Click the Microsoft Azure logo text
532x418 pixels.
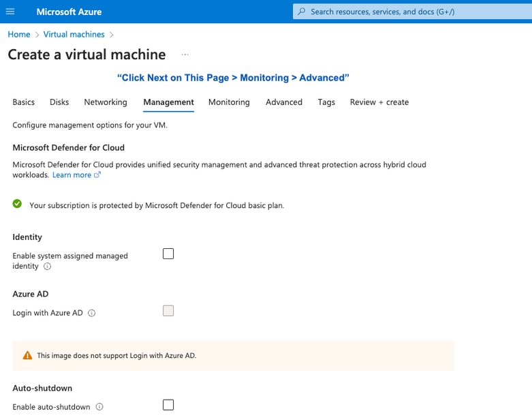69,12
